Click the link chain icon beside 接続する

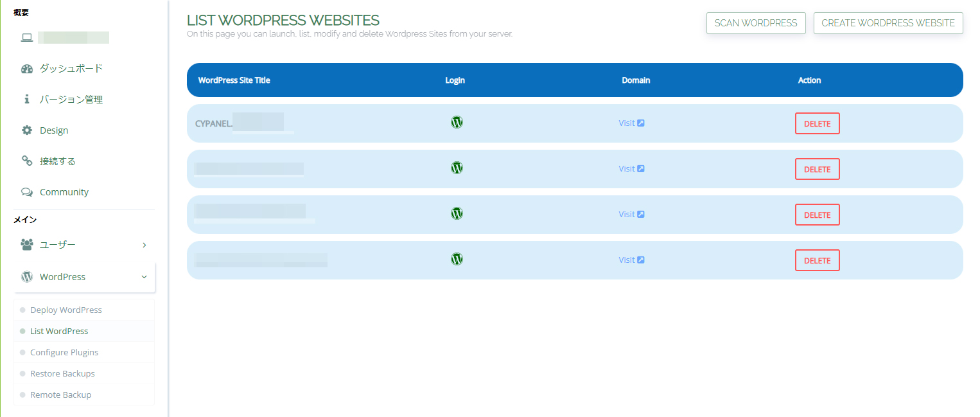[x=26, y=161]
